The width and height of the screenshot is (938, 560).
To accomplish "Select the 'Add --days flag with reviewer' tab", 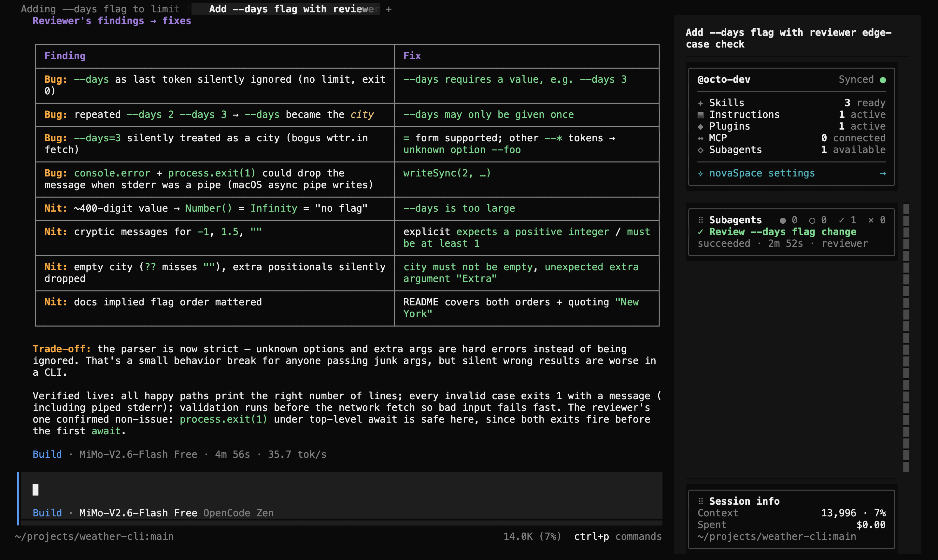I will 286,9.
